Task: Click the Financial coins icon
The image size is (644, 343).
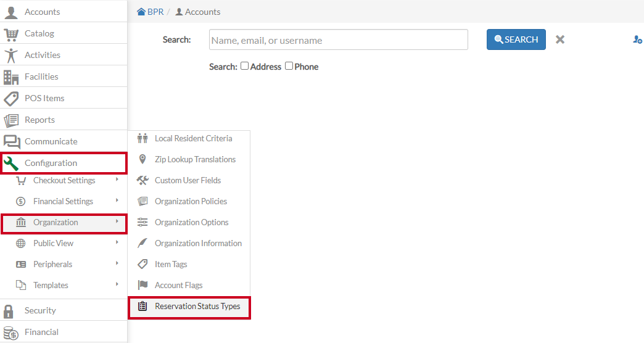Action: point(10,333)
